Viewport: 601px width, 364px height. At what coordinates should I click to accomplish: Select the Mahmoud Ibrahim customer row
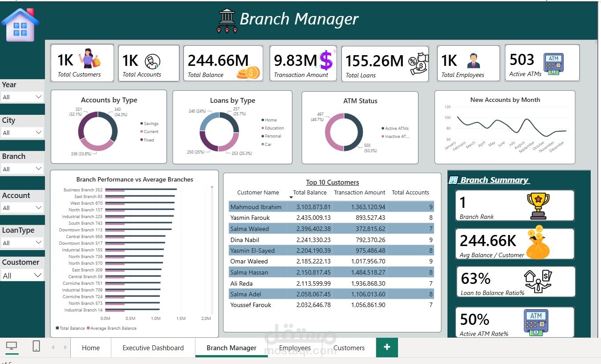[x=331, y=207]
